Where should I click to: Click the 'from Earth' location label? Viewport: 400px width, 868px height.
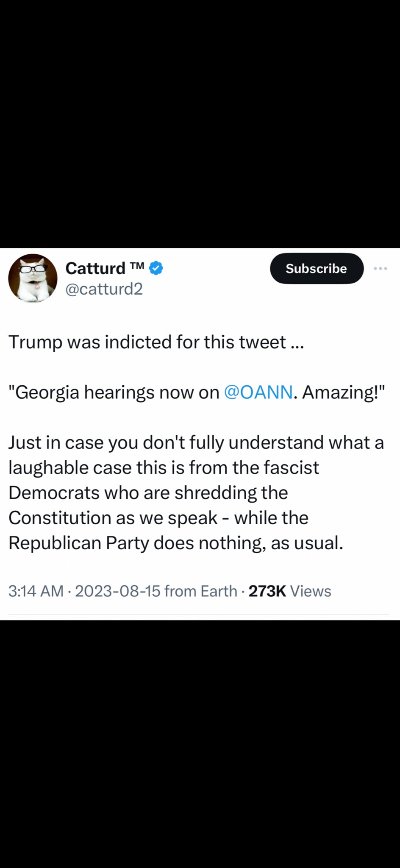(x=200, y=591)
